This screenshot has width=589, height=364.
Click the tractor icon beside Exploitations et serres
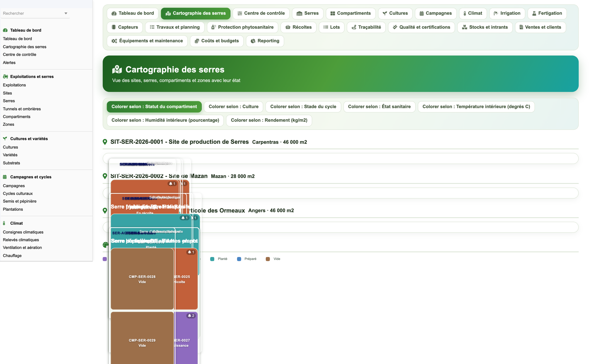(5, 76)
